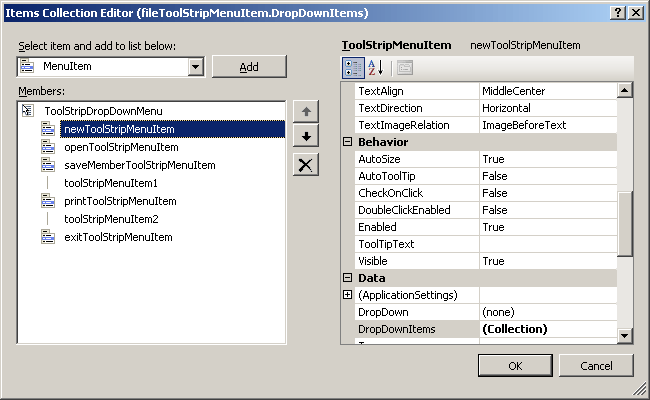The width and height of the screenshot is (650, 400).
Task: Select openToolStripMenuItem in Members list
Action: tap(120, 147)
